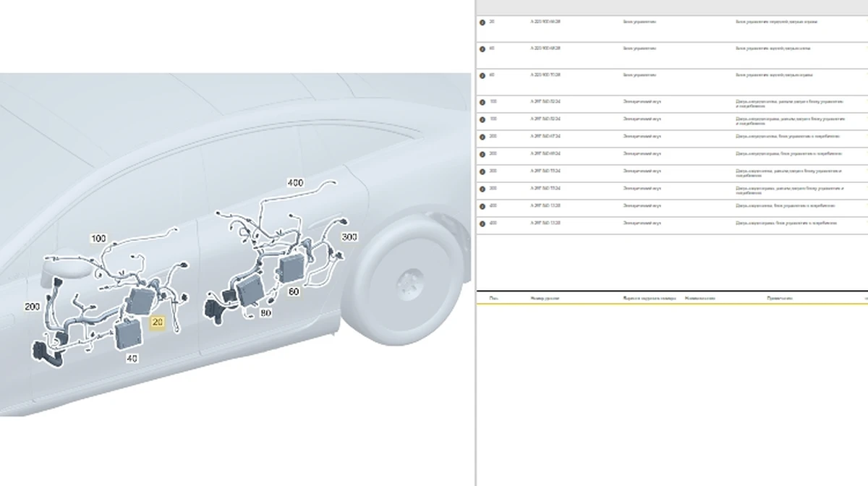Image resolution: width=868 pixels, height=486 pixels.
Task: Pick callout 80 on rear door diagram
Action: 265,313
